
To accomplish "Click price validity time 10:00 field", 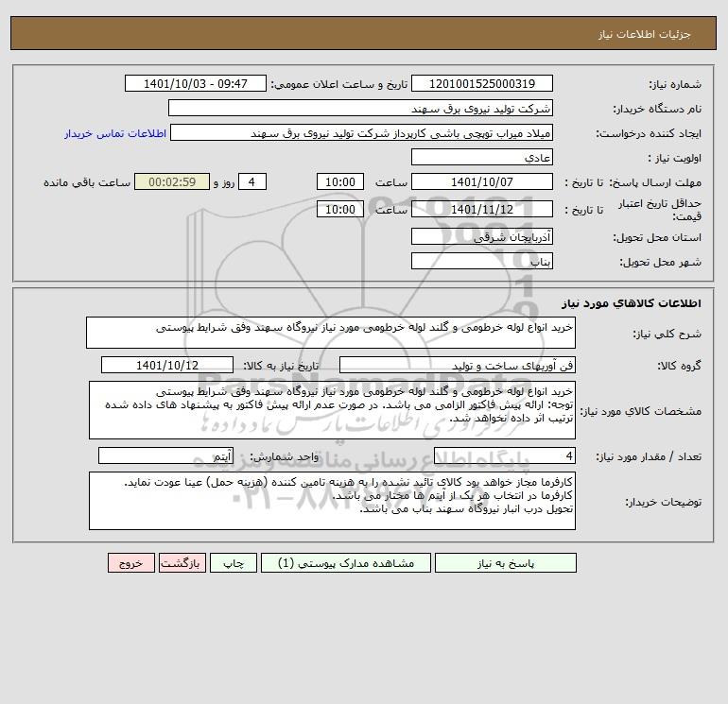I will click(340, 209).
